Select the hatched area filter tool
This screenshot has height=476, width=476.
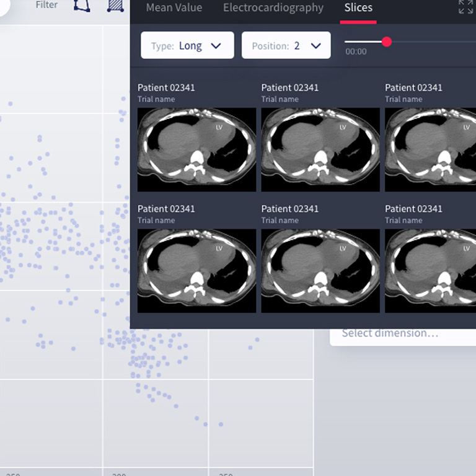pos(115,6)
